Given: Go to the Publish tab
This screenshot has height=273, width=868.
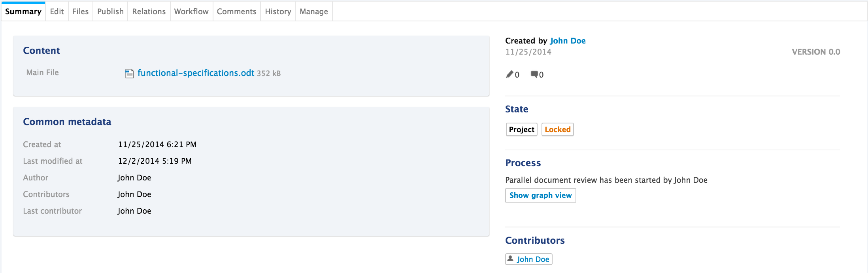Looking at the screenshot, I should point(110,11).
